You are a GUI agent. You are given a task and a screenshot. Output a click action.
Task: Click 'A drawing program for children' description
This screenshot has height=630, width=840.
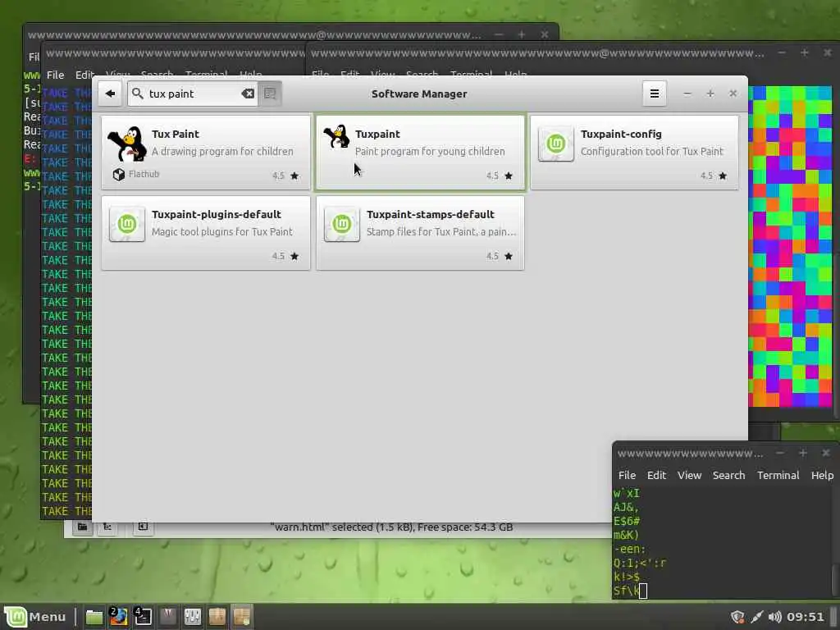pos(222,152)
